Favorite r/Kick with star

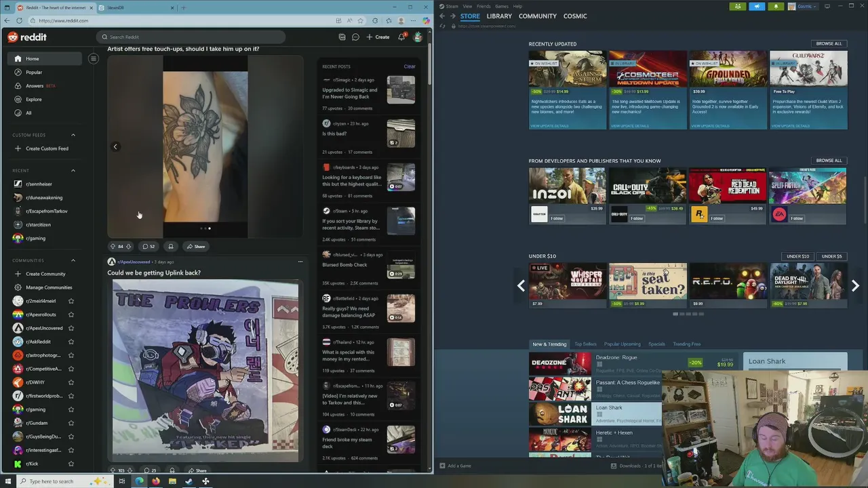(71, 464)
